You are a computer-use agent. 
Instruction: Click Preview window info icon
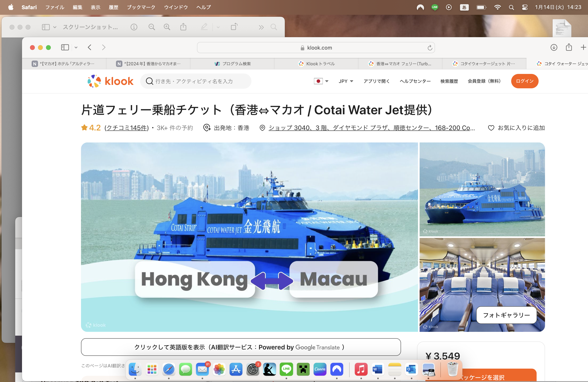click(x=134, y=27)
